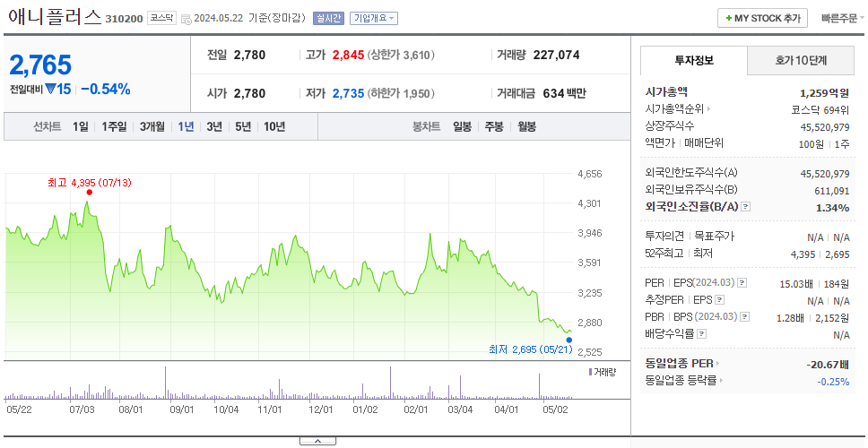The width and height of the screenshot is (868, 448).
Task: Click the 실시간 badge button
Action: pos(329,18)
